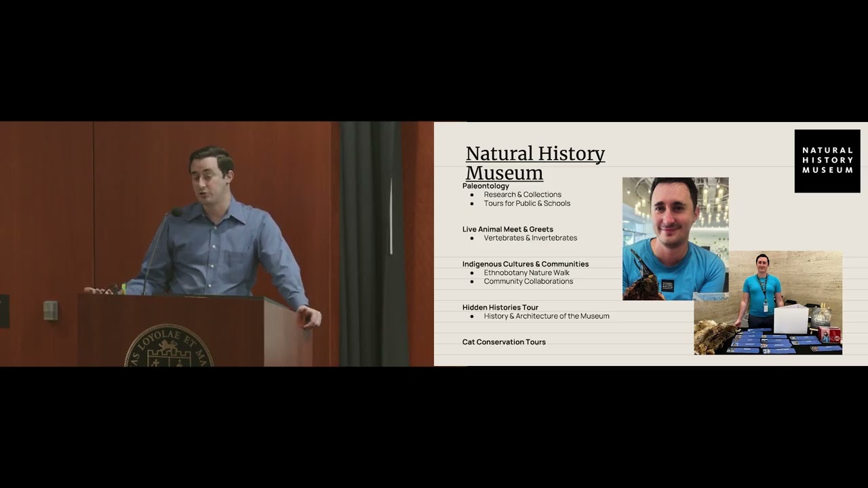868x488 pixels.
Task: Select the 'Cat Conservation Tours' heading
Action: pos(504,342)
